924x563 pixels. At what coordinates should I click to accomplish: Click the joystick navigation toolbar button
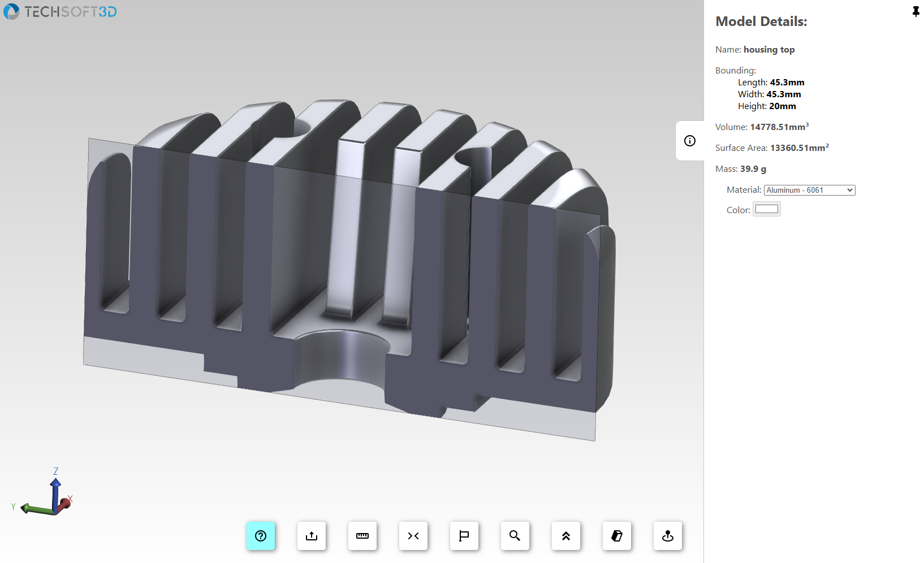668,536
